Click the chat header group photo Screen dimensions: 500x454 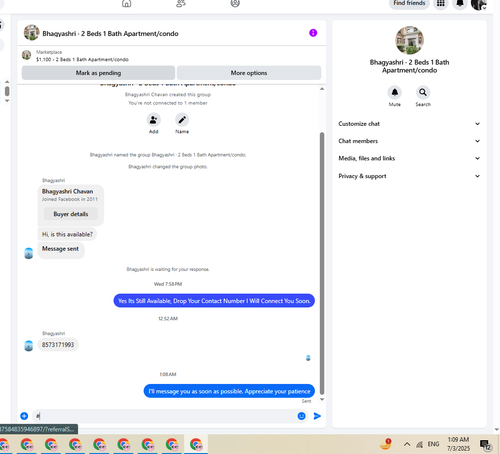31,33
